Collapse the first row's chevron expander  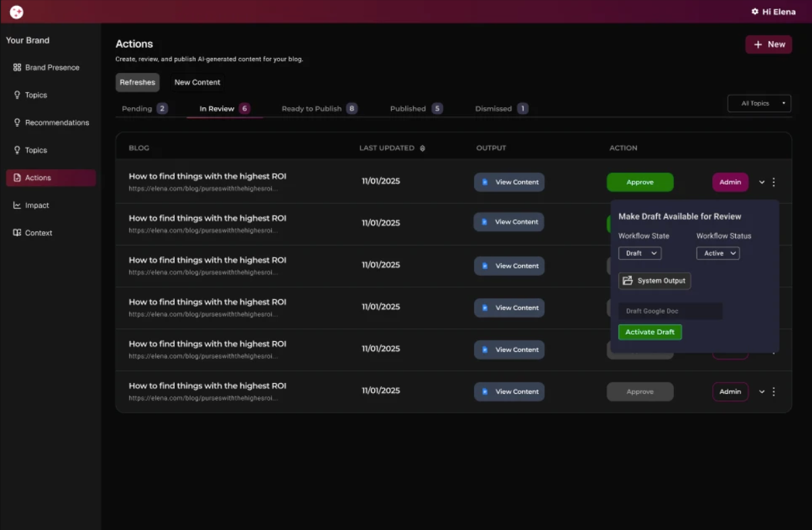point(761,182)
